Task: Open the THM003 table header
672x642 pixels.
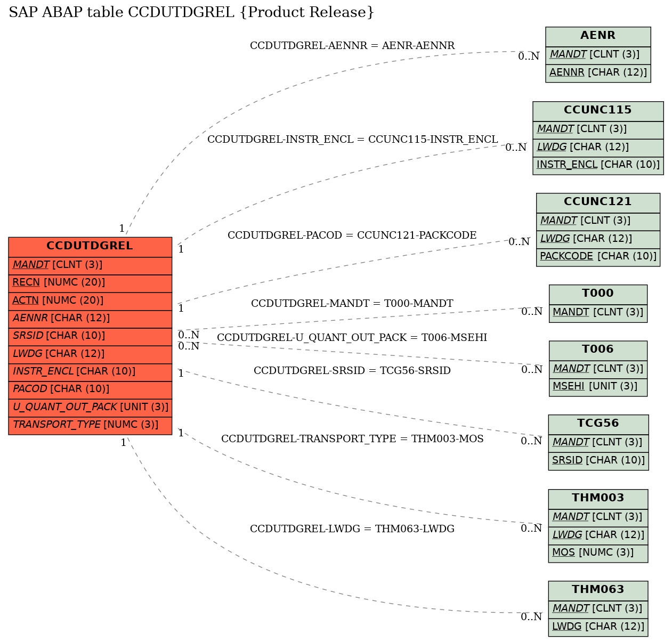Action: pyautogui.click(x=598, y=499)
